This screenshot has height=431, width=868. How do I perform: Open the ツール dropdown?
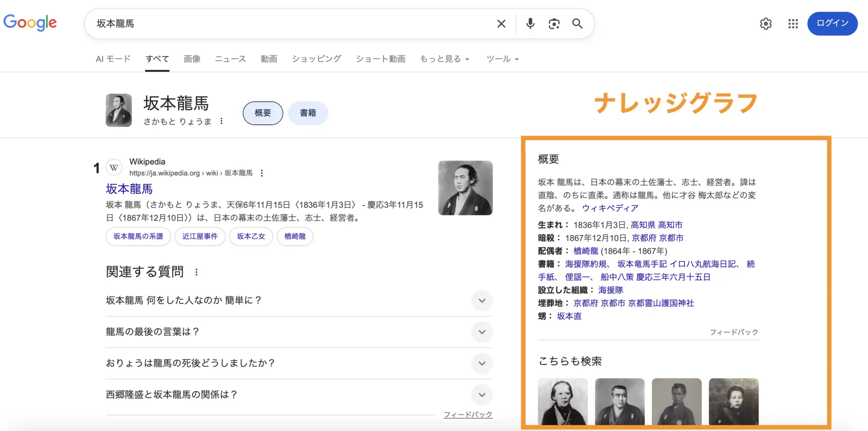tap(502, 59)
